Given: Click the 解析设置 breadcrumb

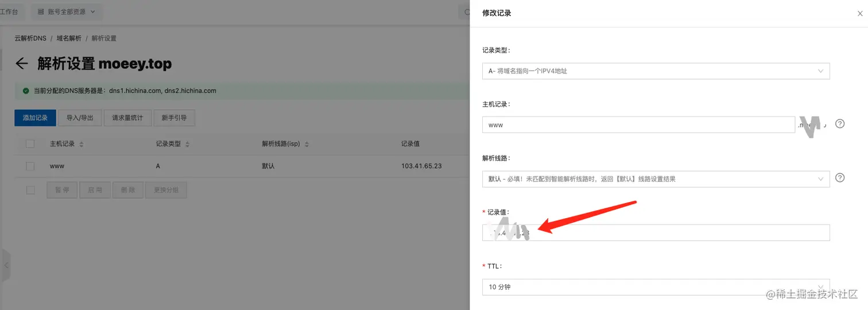Looking at the screenshot, I should (104, 38).
